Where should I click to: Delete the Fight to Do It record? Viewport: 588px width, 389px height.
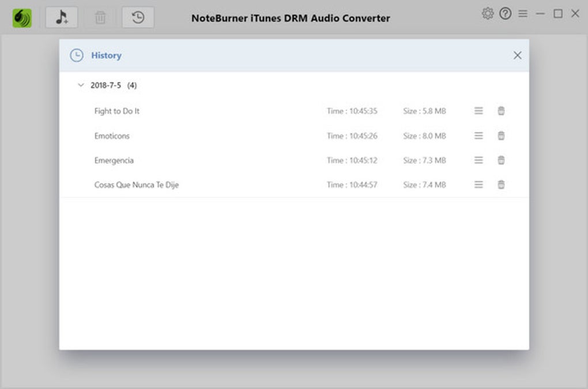[501, 111]
